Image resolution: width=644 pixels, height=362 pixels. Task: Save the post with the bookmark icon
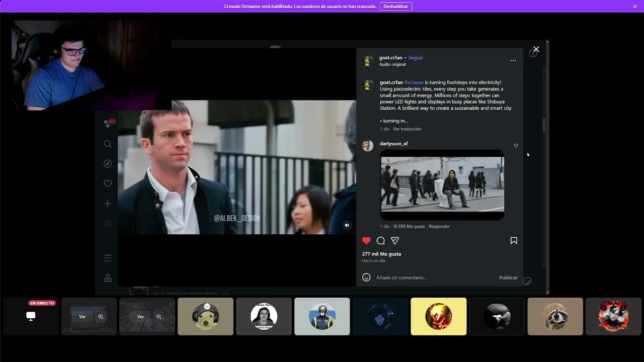[x=514, y=241]
